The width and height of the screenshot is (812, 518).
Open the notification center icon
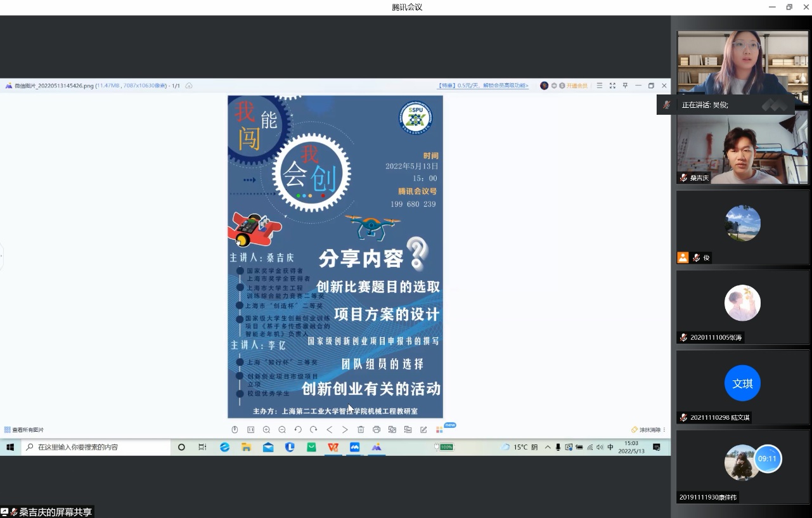click(x=657, y=447)
